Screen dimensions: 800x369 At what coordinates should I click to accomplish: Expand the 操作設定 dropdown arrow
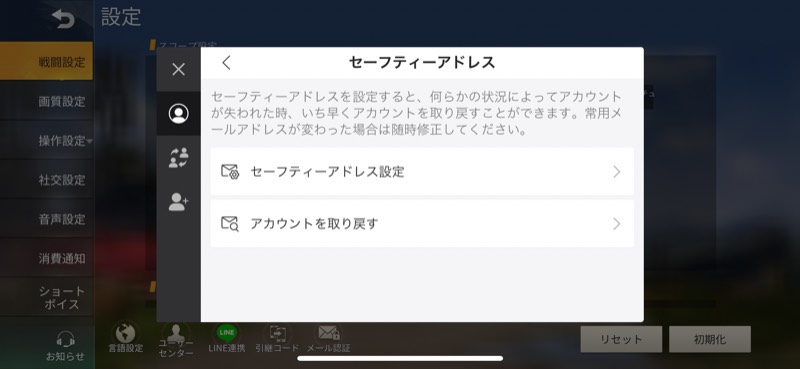click(90, 141)
